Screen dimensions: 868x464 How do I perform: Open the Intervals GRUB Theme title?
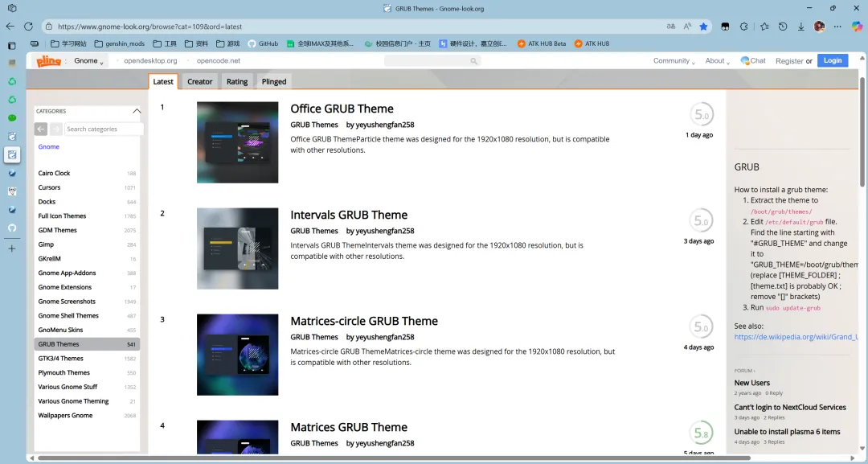tap(349, 215)
